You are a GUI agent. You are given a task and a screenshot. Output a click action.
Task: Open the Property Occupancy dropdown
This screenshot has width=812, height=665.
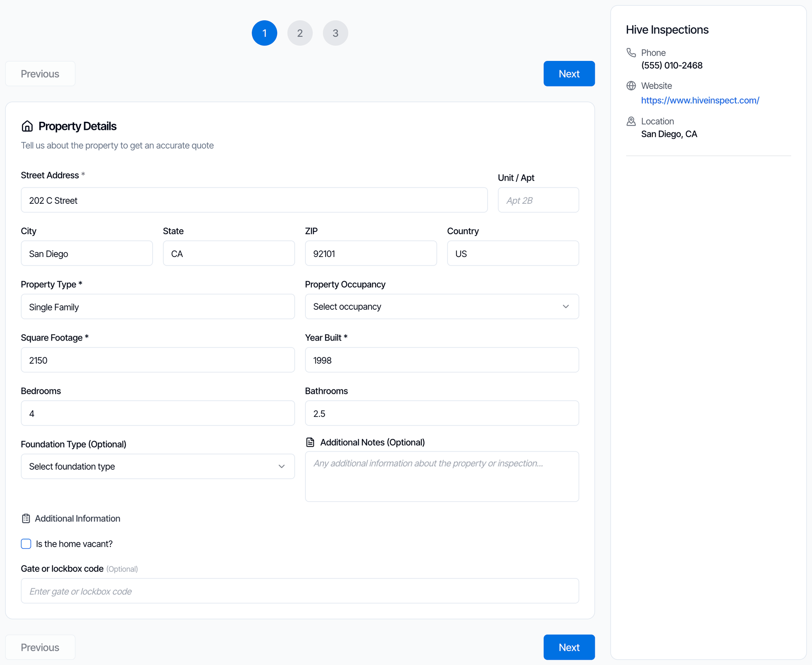(442, 307)
